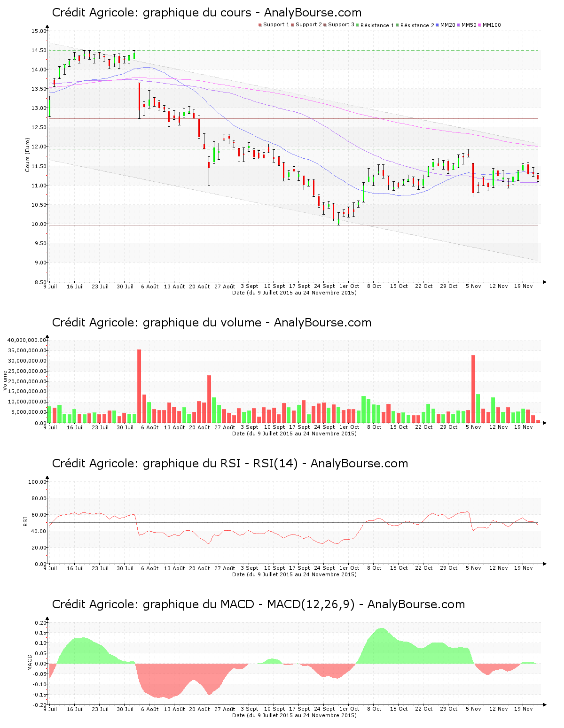564x728 pixels.
Task: Click the 'graphique du volume' chart title
Action: (x=211, y=323)
